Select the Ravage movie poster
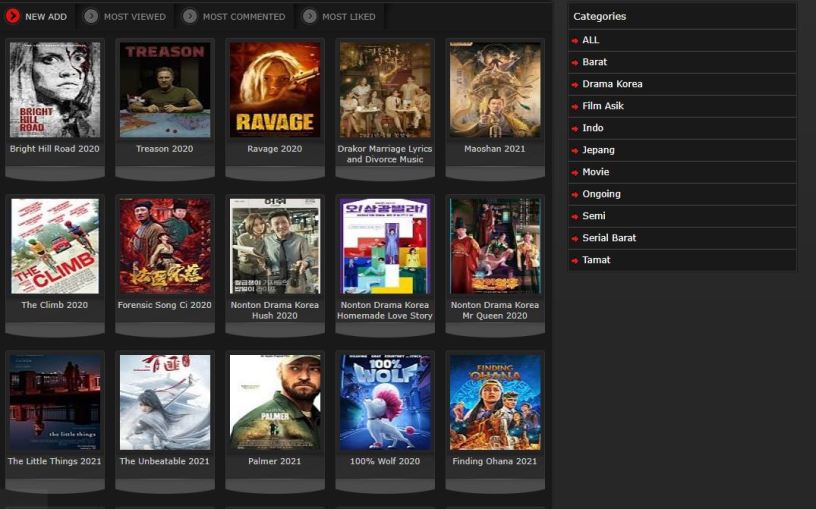 click(275, 90)
